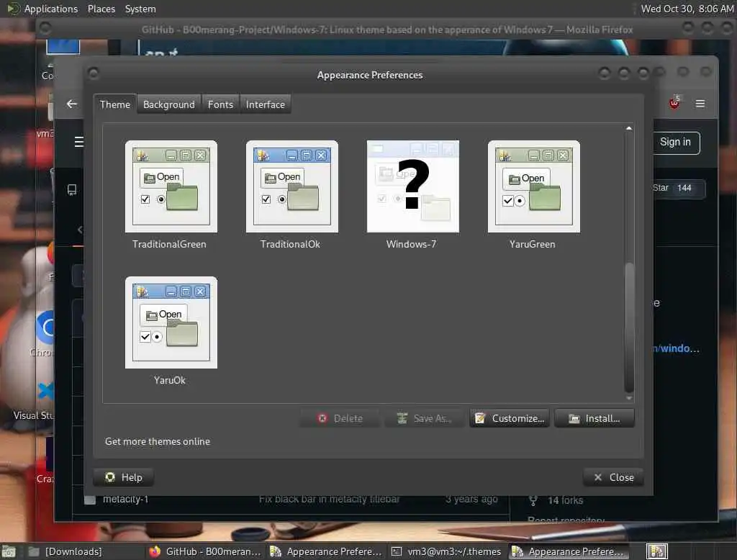The width and height of the screenshot is (737, 560).
Task: Switch to the Interface tab
Action: pyautogui.click(x=266, y=104)
